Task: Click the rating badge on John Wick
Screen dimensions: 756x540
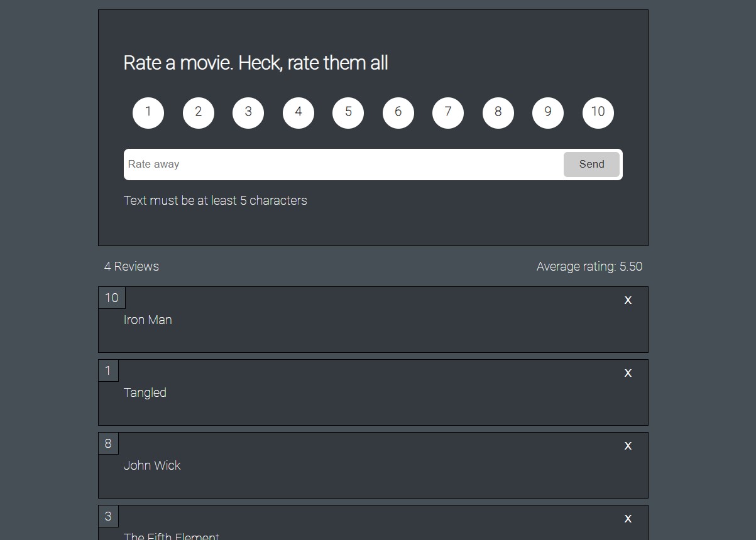Action: (x=108, y=443)
